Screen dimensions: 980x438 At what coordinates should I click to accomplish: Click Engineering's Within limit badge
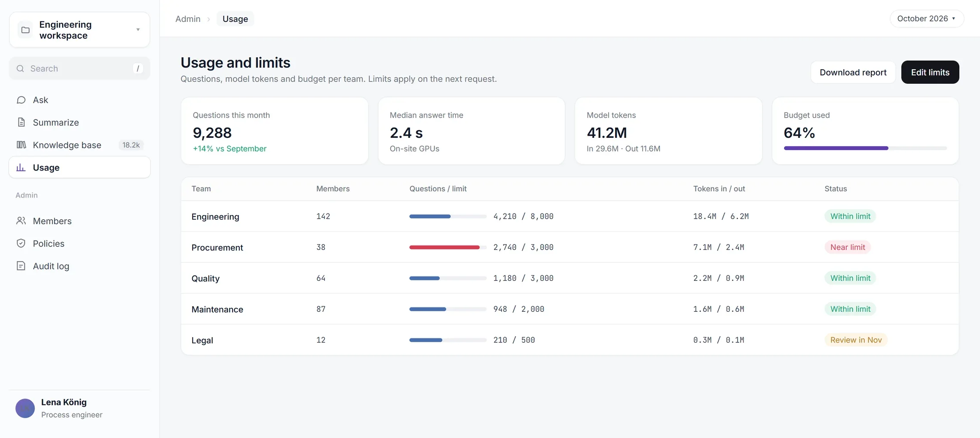850,216
